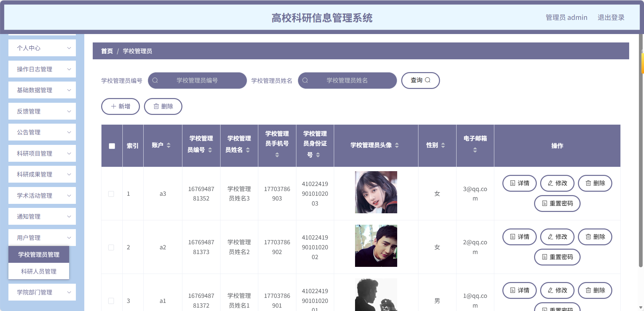Click 修改 for account a1

pos(557,290)
